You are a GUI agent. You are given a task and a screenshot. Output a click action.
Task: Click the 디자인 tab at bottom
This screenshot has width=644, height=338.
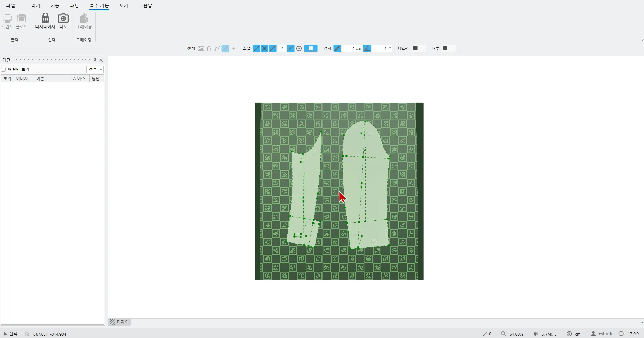point(119,322)
